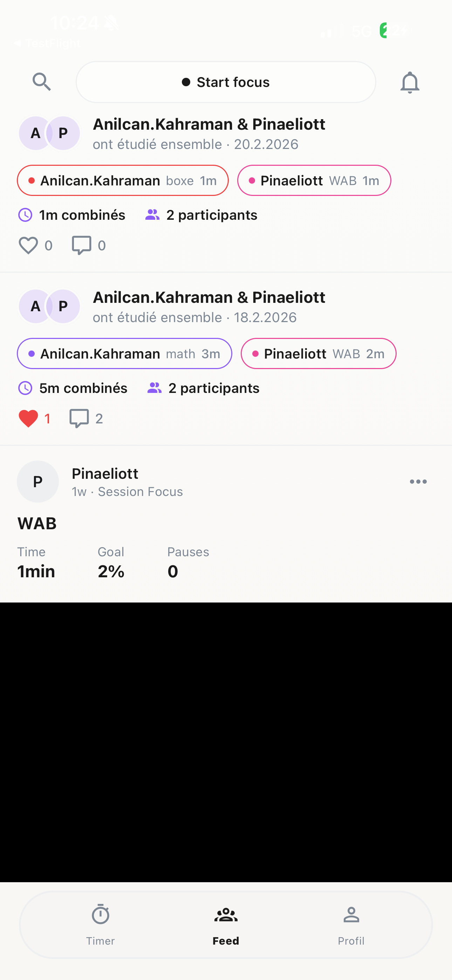The width and height of the screenshot is (452, 980).
Task: Switch to the Timer tab
Action: tap(101, 925)
